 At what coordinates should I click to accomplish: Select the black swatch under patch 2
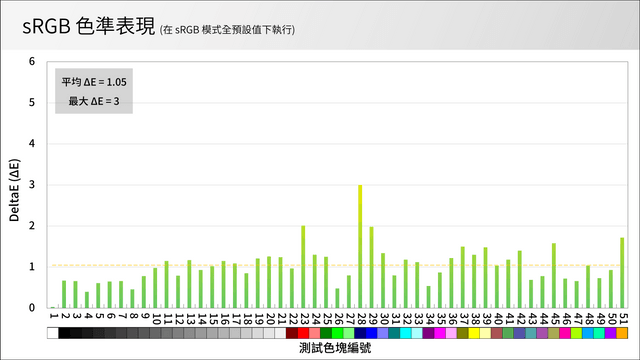click(64, 333)
